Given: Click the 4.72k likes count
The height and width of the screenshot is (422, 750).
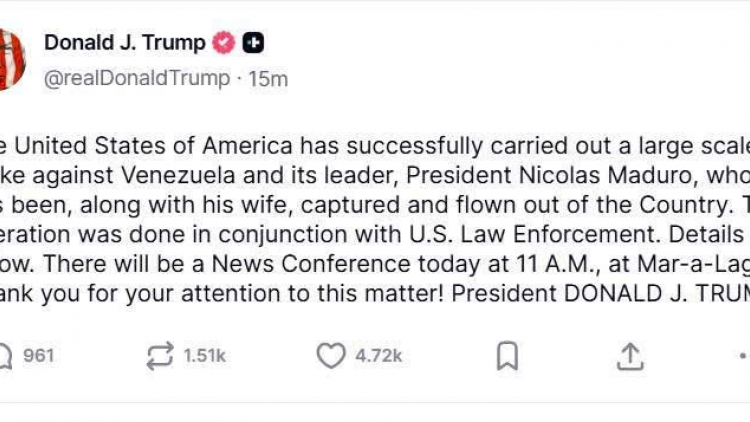Looking at the screenshot, I should (x=378, y=355).
